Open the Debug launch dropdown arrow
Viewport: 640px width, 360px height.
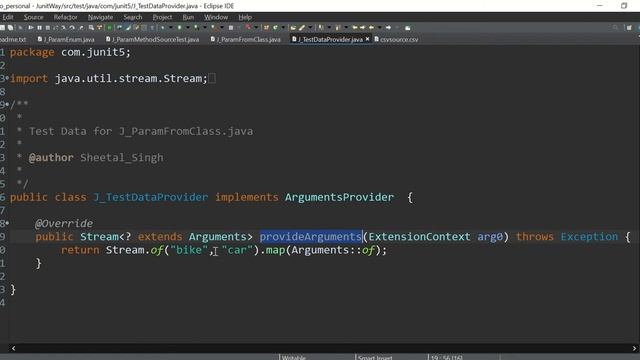[171, 27]
